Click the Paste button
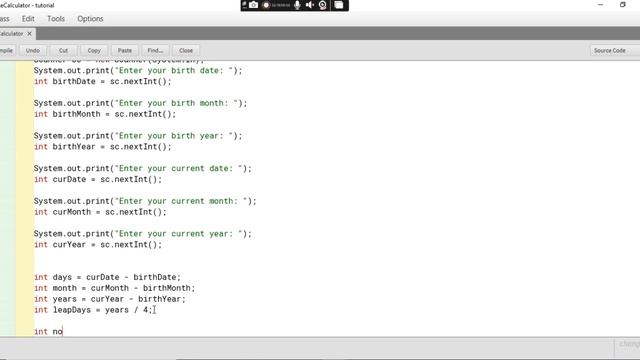Image resolution: width=640 pixels, height=360 pixels. click(x=124, y=51)
